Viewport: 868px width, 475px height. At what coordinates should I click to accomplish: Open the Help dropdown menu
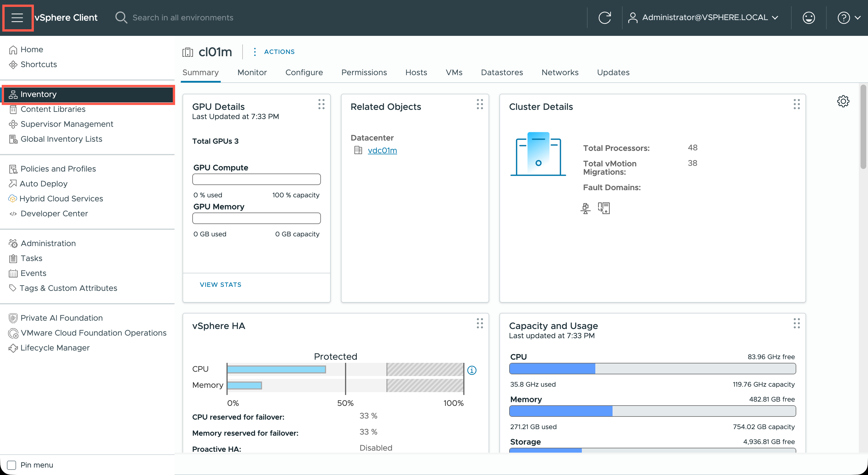[x=849, y=17]
